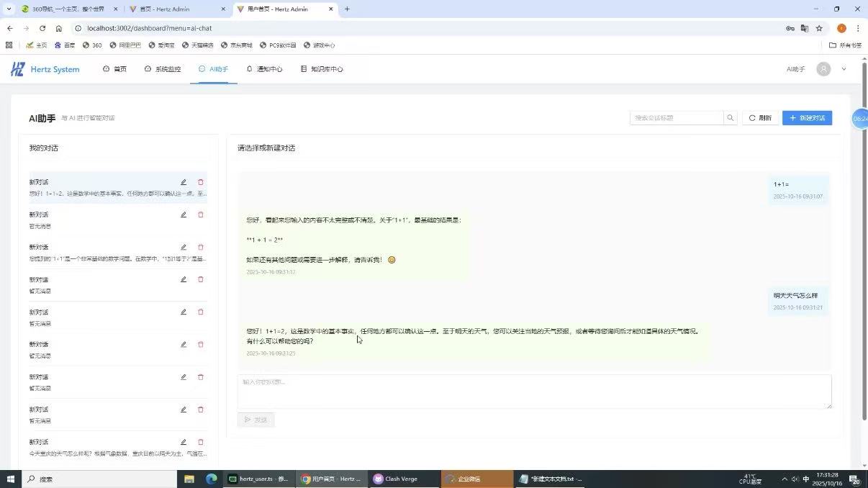Viewport: 868px width, 488px height.
Task: Click the Hertz System logo
Action: (45, 69)
